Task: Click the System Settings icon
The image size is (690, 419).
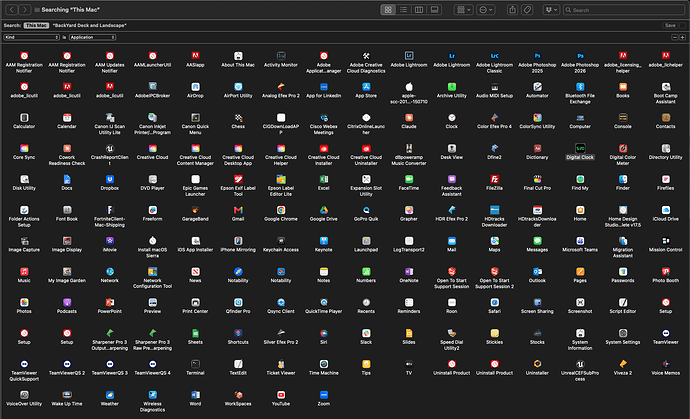Action: [623, 333]
